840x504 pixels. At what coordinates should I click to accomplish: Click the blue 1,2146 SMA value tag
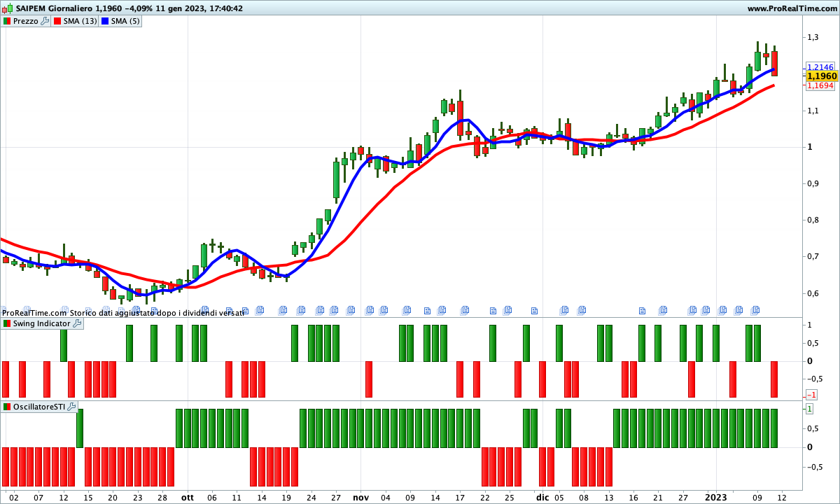click(x=820, y=66)
